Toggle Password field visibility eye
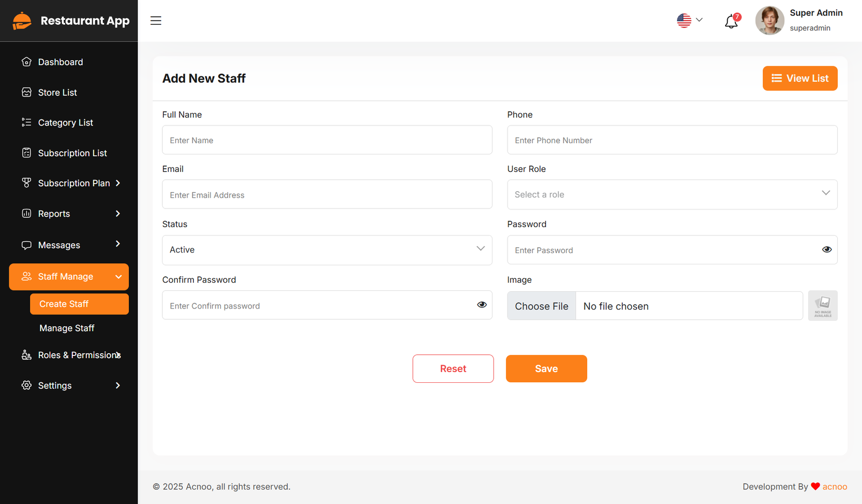This screenshot has height=504, width=862. (826, 250)
